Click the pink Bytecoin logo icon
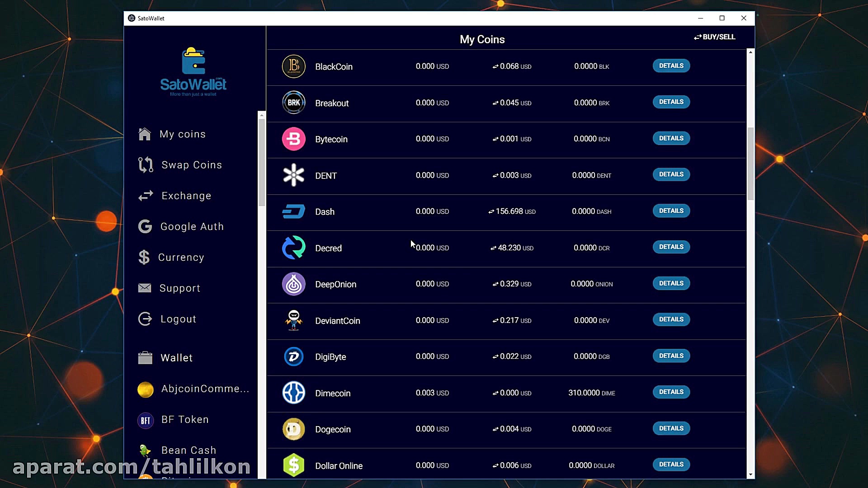Viewport: 868px width, 488px height. (x=293, y=139)
